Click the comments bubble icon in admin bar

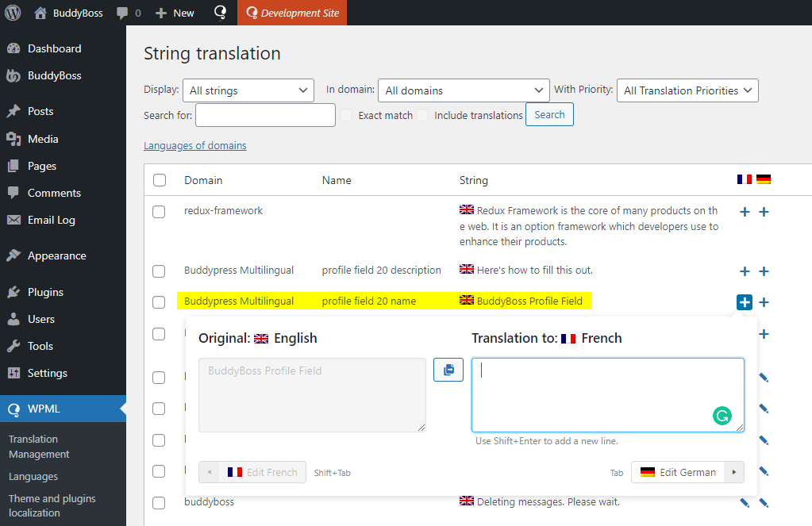tap(123, 13)
